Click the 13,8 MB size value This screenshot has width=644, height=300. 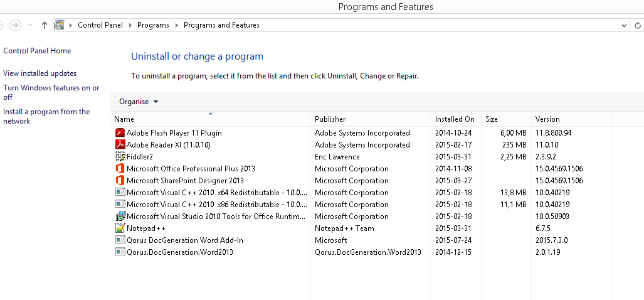tap(513, 192)
